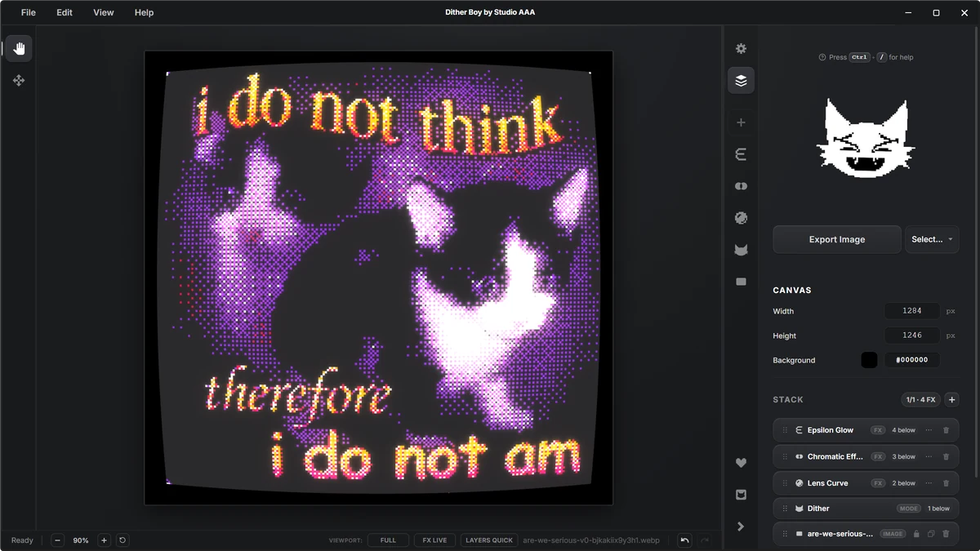
Task: Click the MODE badge on the Dither row
Action: (908, 509)
